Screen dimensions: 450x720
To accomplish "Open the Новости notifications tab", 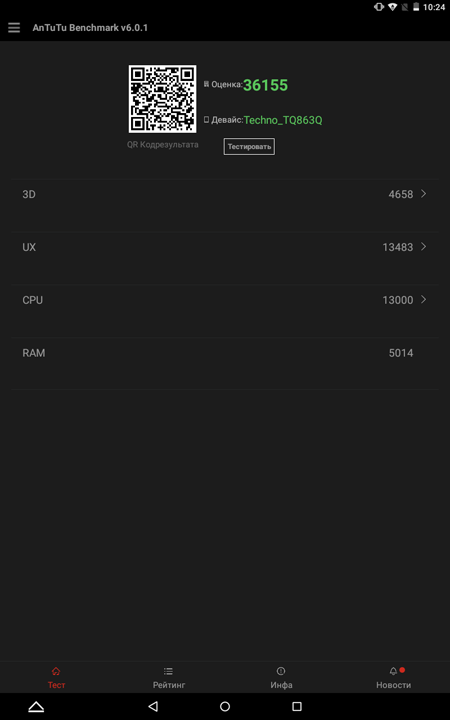I will point(394,678).
